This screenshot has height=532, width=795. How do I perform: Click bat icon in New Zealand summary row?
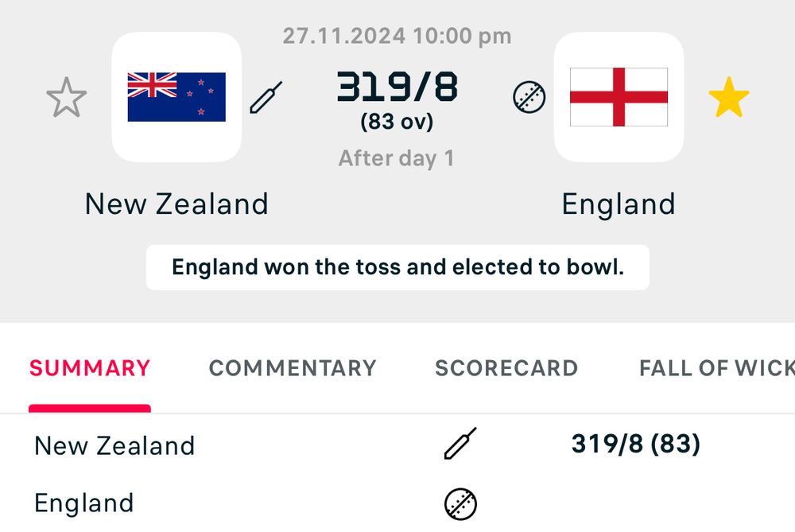(x=460, y=444)
